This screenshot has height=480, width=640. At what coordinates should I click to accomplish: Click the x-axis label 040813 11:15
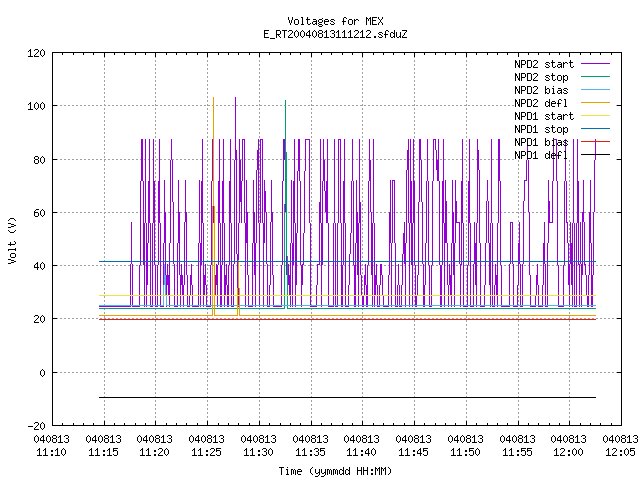[104, 446]
